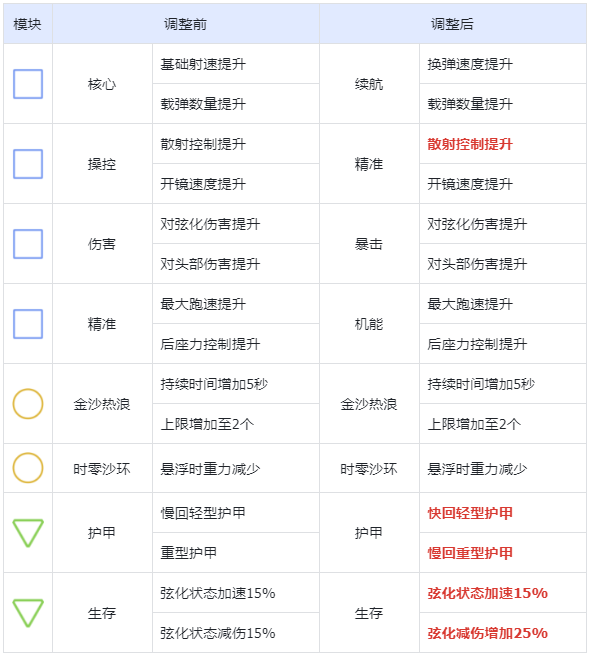Select the 暴击 category cell
The height and width of the screenshot is (656, 590).
(369, 244)
